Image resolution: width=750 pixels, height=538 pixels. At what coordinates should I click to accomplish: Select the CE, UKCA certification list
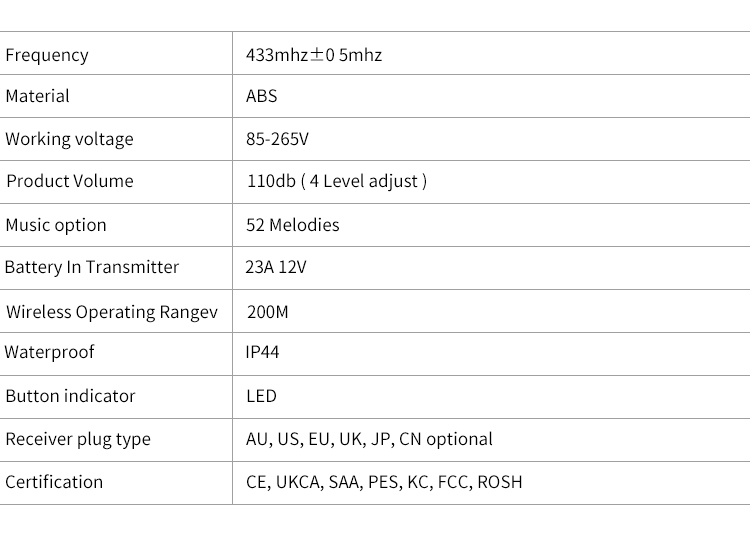384,482
